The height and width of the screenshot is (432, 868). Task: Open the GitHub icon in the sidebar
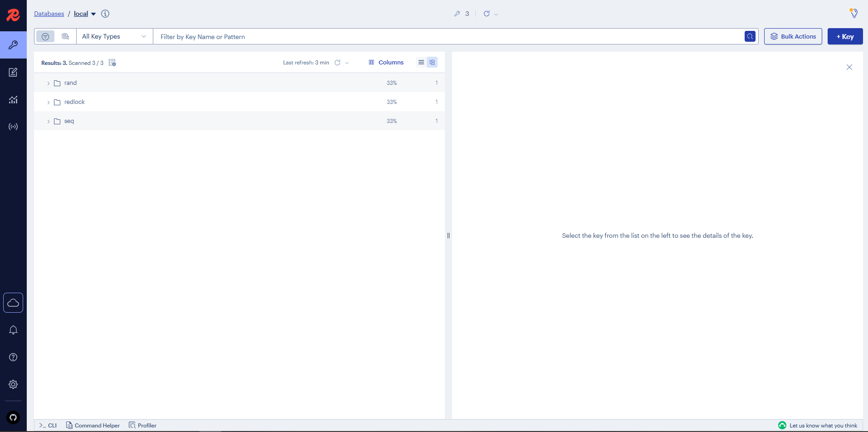click(x=13, y=417)
